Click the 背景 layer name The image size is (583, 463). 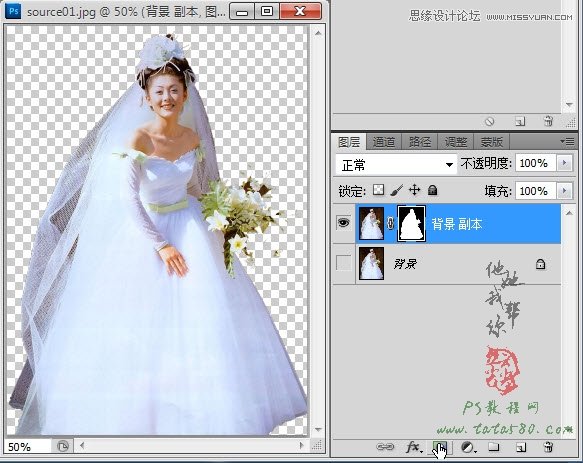click(x=405, y=264)
